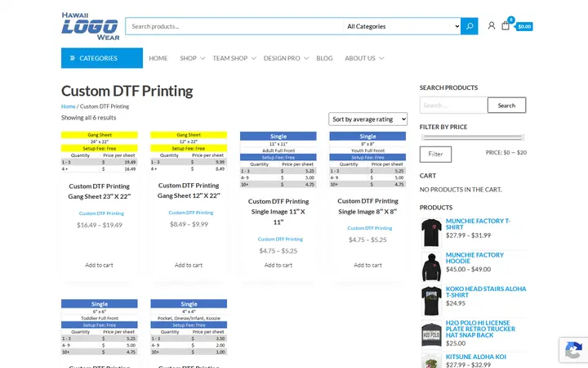
Task: Open the Team Shop menu item
Action: [x=229, y=58]
